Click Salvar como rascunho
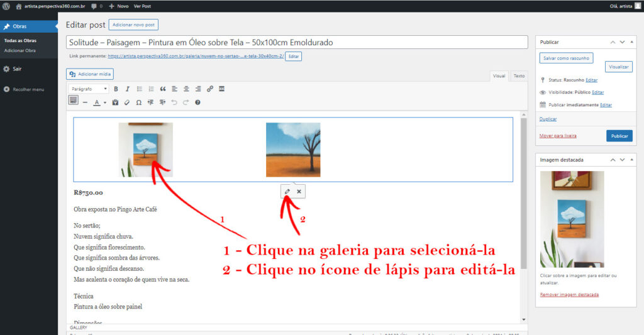Viewport: 644px width, 335px height. tap(566, 58)
